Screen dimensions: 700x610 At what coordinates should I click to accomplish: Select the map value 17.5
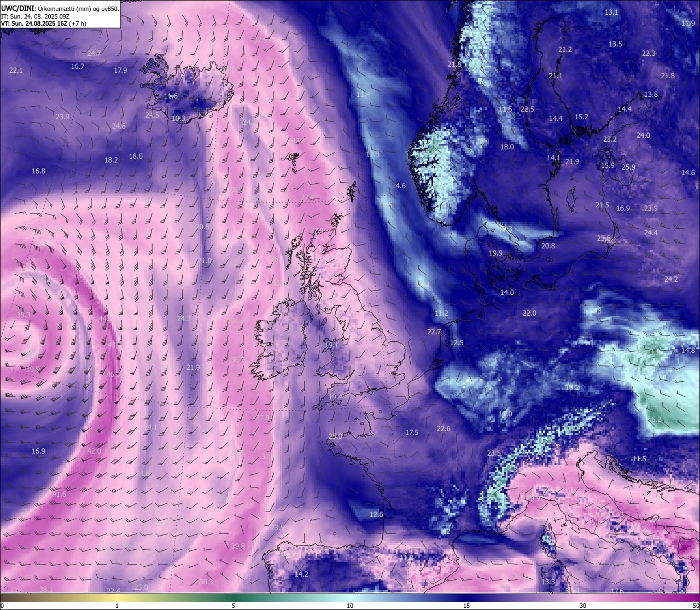click(412, 432)
